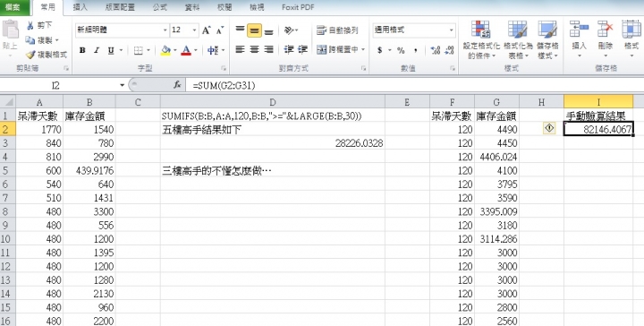Switch to the 資料 (Data) tab
Screen dimensions: 644x326
191,7
